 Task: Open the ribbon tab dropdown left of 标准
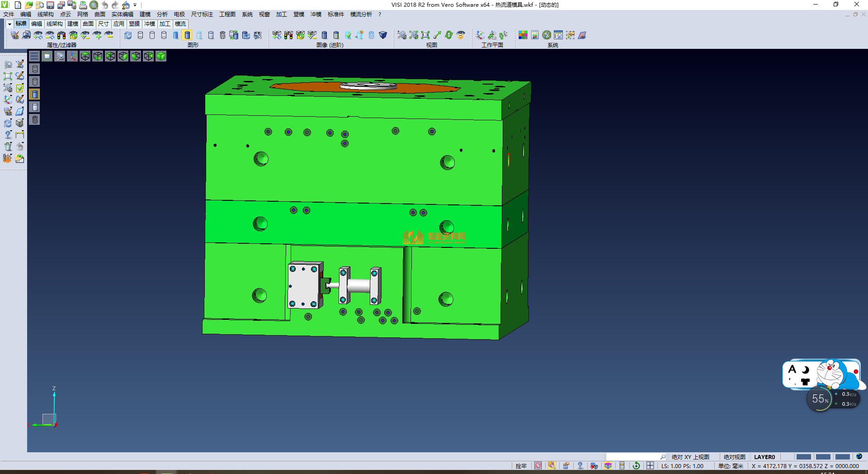click(x=9, y=24)
